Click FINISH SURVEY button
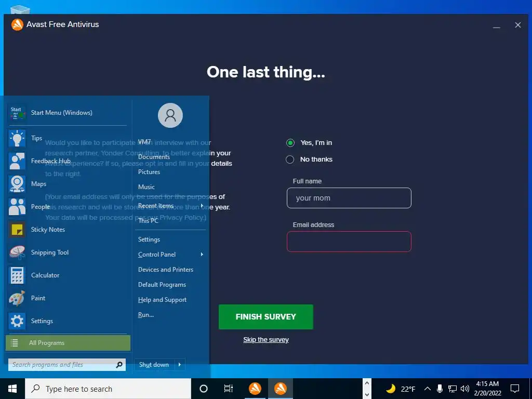Image resolution: width=532 pixels, height=399 pixels. tap(265, 317)
